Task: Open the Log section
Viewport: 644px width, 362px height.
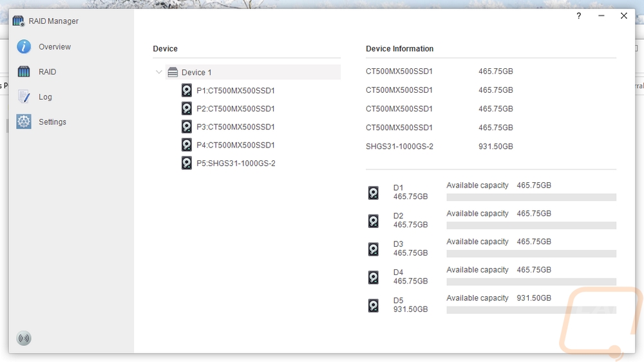Action: click(x=45, y=97)
